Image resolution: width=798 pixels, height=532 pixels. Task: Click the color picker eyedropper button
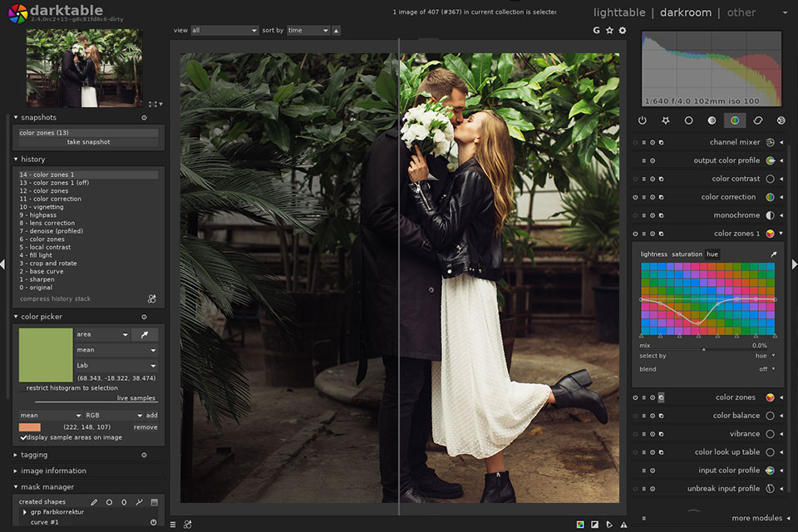(x=145, y=334)
